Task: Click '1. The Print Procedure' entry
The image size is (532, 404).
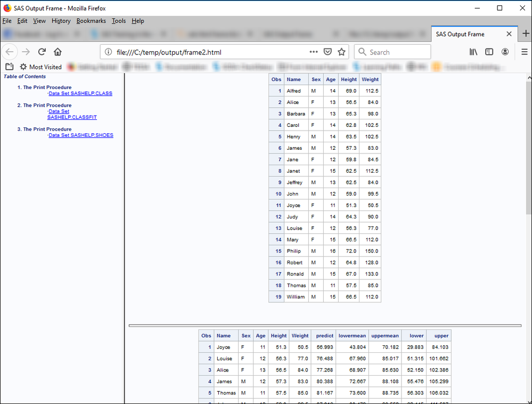Action: coord(44,87)
